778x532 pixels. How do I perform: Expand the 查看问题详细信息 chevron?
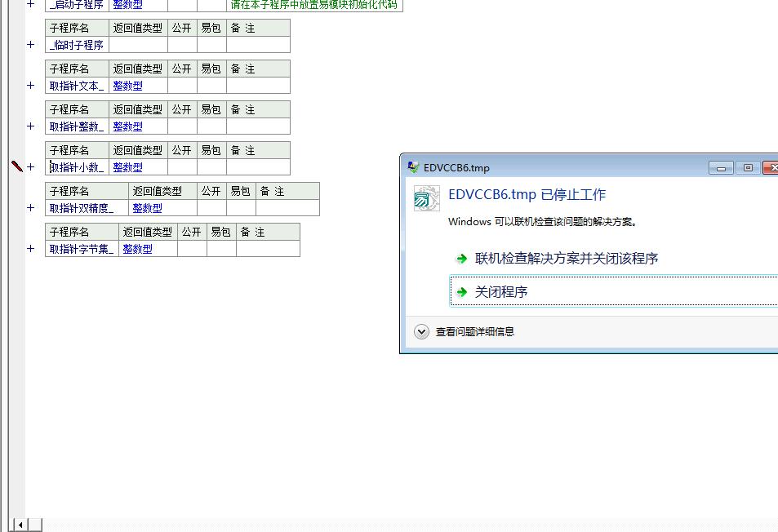point(421,331)
